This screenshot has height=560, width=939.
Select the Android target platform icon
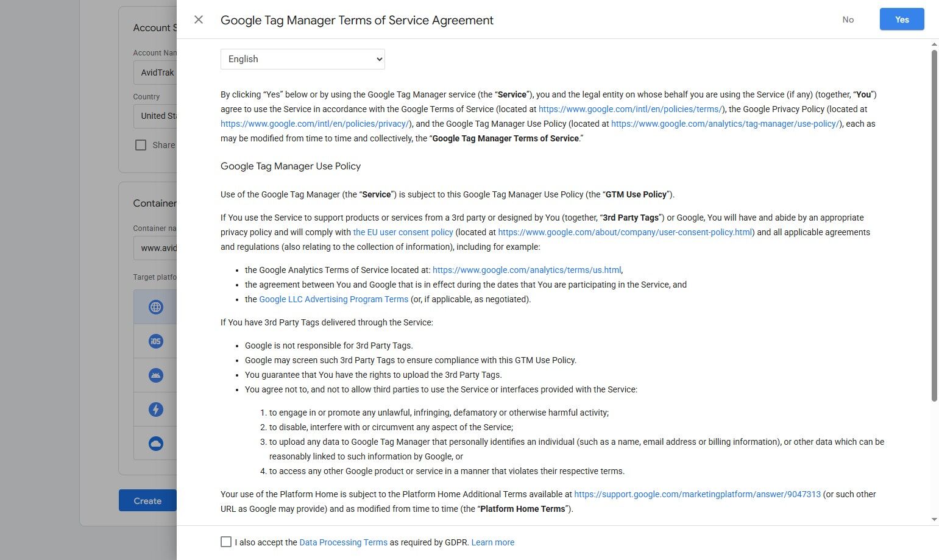point(155,375)
